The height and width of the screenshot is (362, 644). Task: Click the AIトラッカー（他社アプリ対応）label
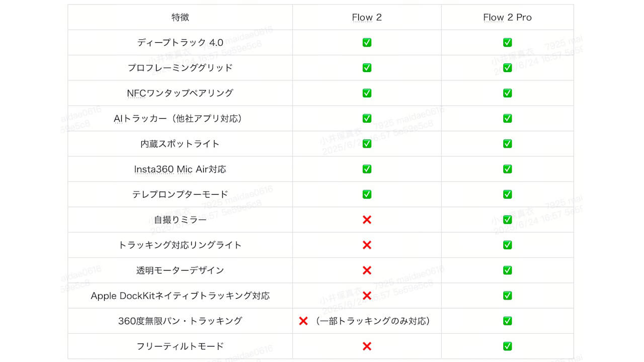coord(180,119)
